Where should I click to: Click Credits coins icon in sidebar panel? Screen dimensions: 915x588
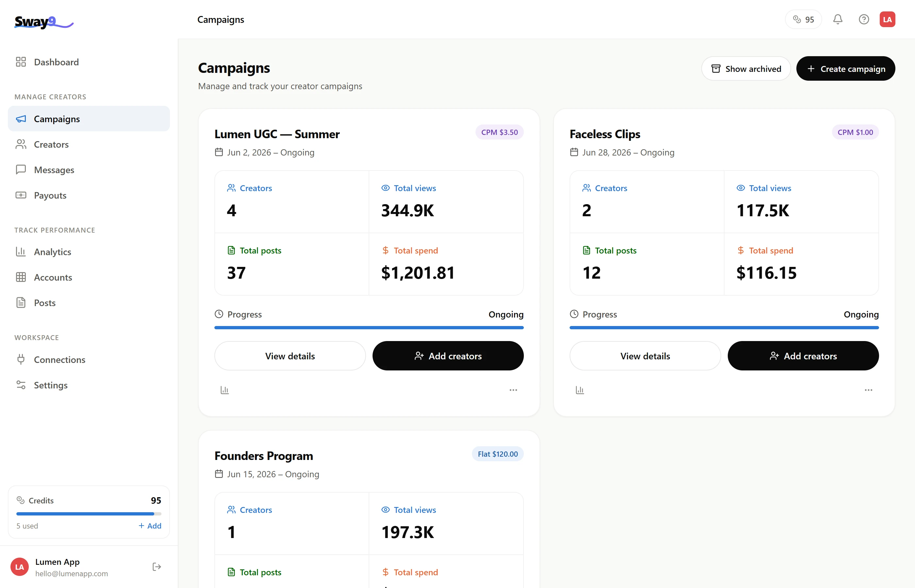pos(21,500)
